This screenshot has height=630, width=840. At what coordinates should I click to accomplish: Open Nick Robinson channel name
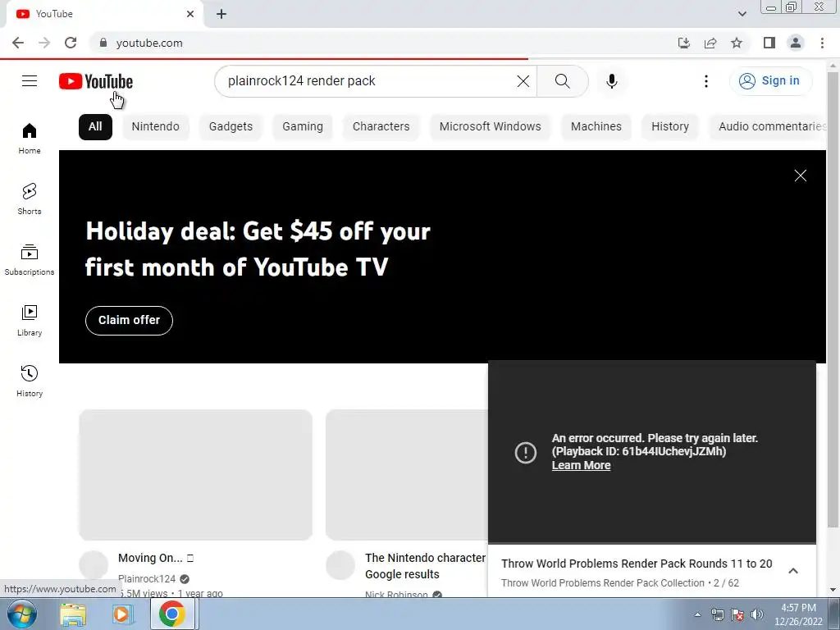[396, 594]
